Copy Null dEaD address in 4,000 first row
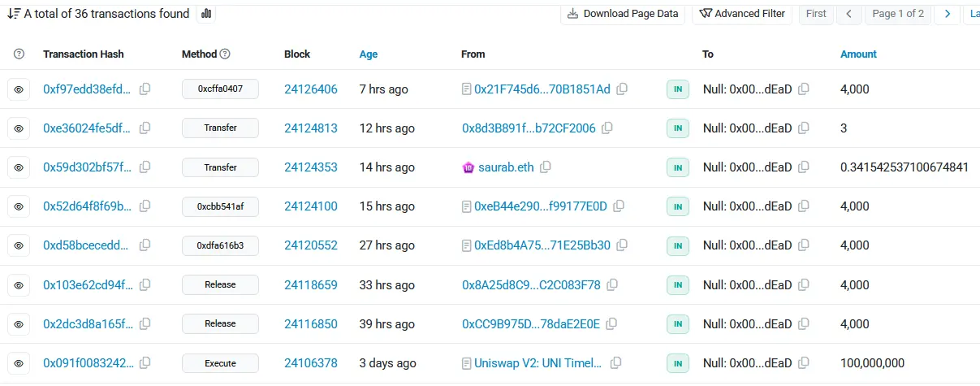Screen dimensions: 980x386 804,89
